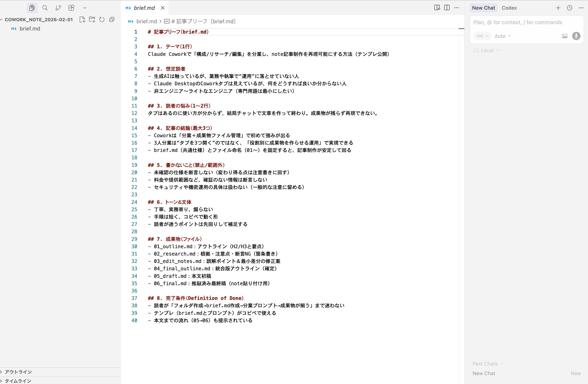The image size is (588, 384).
Task: Open chat history clock icon
Action: (569, 8)
